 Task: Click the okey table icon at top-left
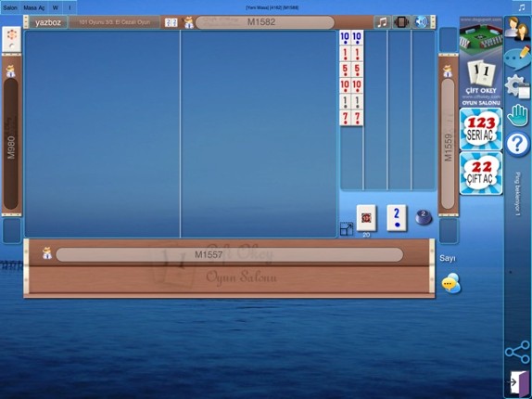11,39
